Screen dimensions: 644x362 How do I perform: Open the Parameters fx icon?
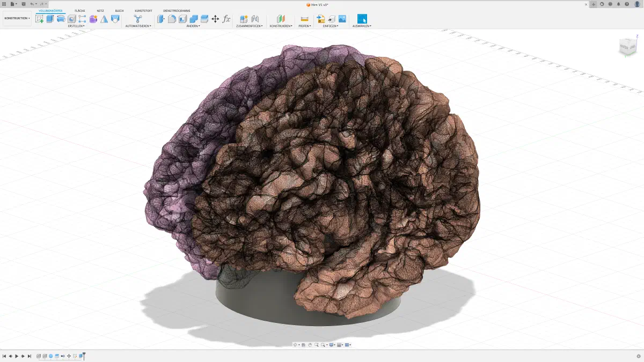tap(226, 19)
